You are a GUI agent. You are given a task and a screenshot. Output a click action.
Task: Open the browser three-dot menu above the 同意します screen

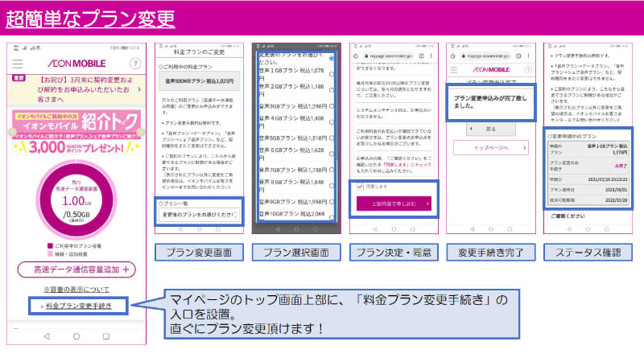431,56
